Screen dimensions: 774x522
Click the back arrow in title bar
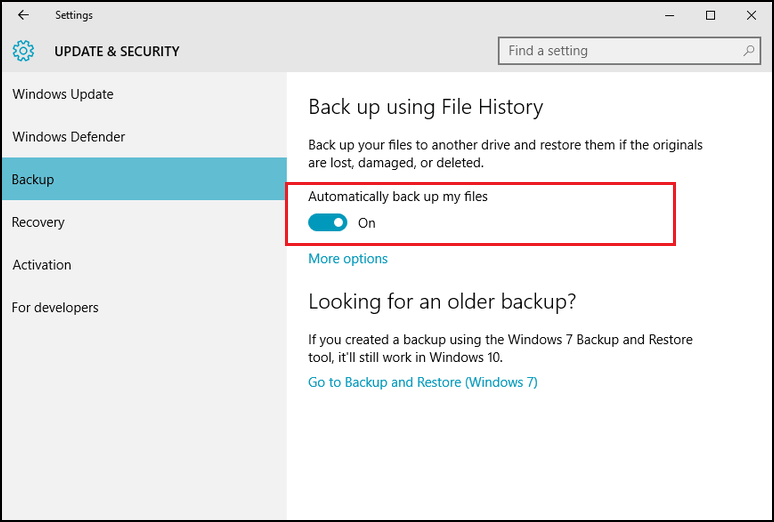(24, 15)
